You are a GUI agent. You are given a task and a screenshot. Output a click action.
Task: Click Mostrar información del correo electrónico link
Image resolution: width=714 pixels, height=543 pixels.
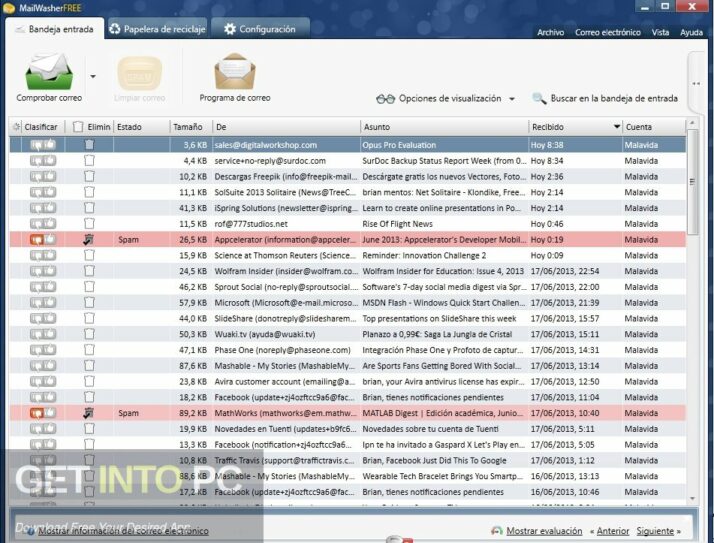point(123,531)
